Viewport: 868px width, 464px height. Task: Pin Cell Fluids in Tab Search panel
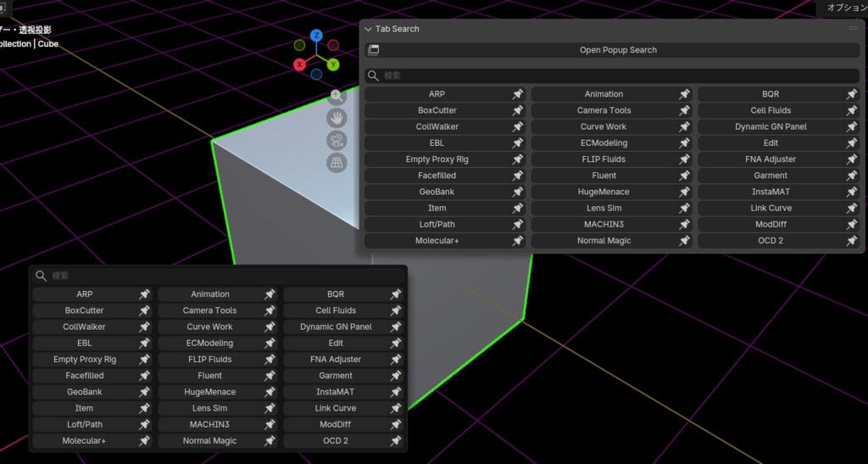(851, 110)
